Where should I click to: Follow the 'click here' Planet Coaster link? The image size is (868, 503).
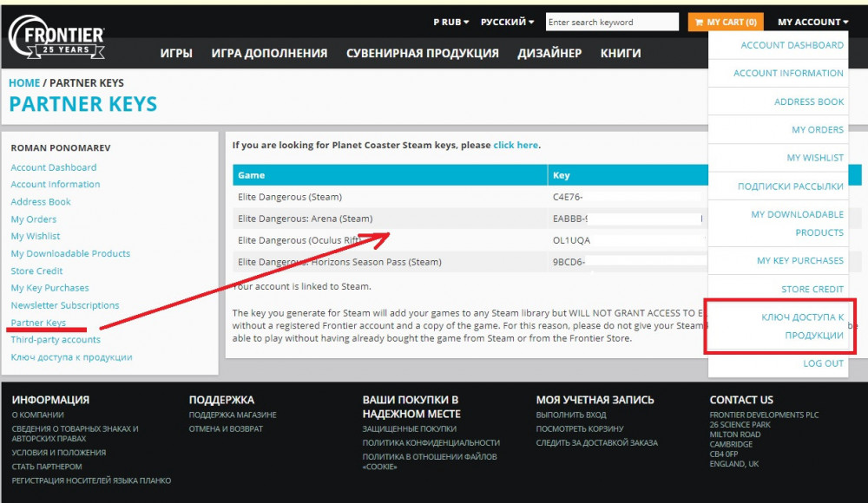coord(516,145)
